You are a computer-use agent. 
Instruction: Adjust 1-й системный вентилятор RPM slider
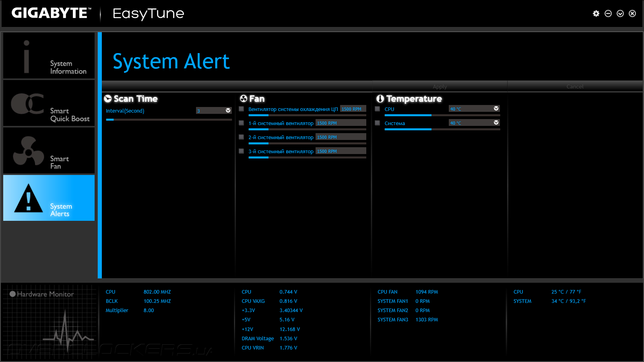click(308, 130)
